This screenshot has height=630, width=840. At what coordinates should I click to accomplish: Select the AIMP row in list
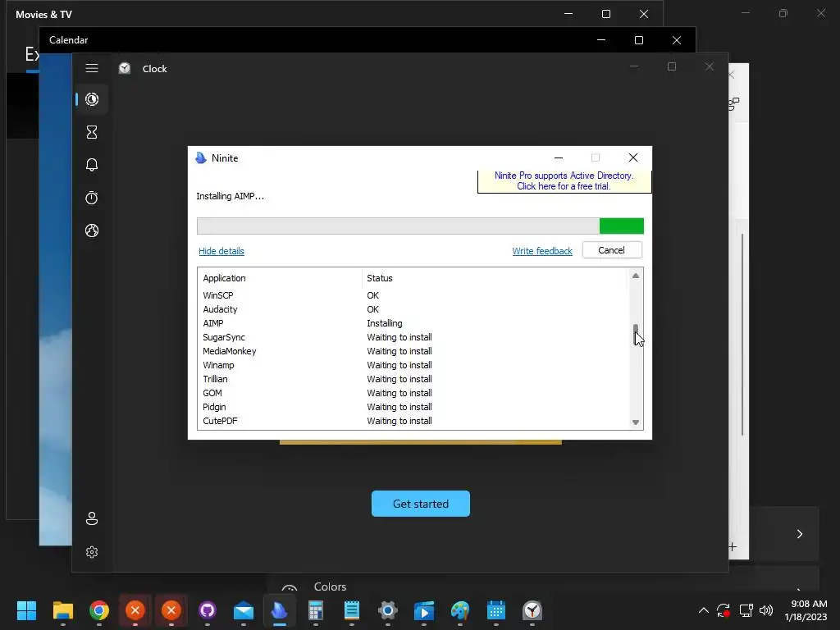click(x=413, y=323)
